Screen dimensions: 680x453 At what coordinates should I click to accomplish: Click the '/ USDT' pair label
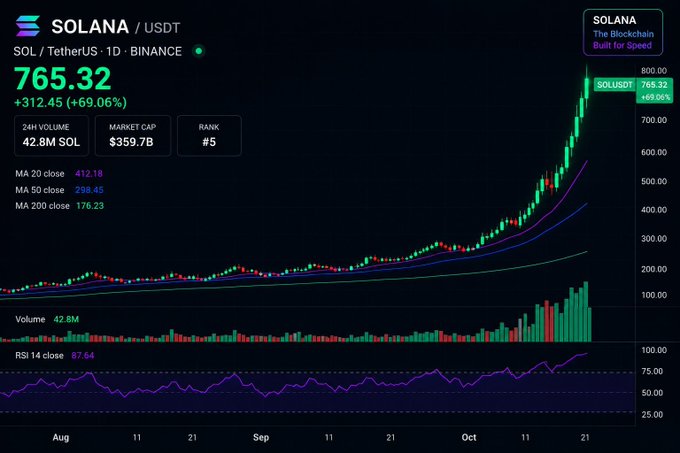click(157, 28)
